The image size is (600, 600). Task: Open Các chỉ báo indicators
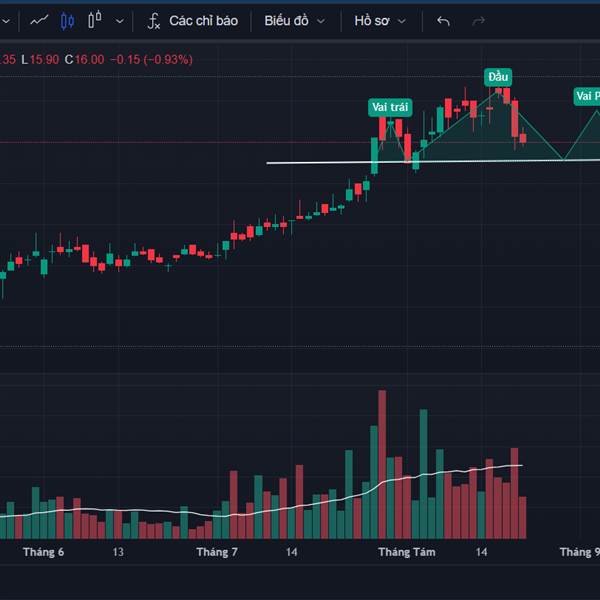tap(204, 21)
